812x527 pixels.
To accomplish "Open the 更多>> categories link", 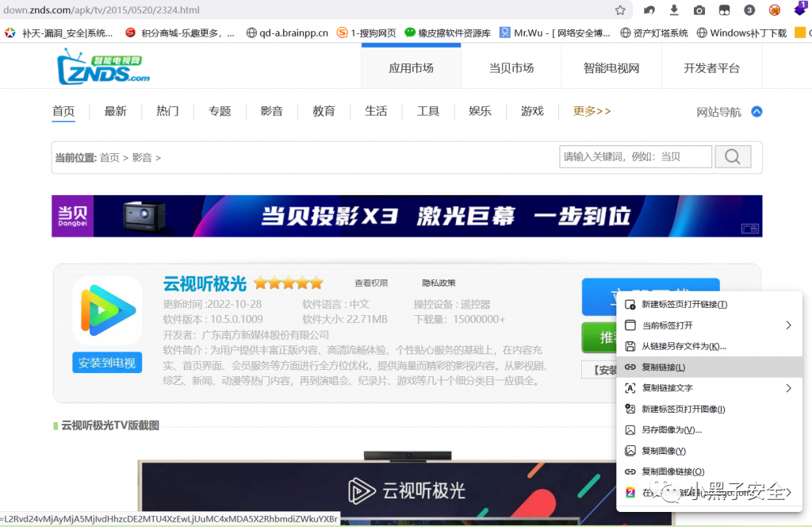I will click(x=592, y=111).
